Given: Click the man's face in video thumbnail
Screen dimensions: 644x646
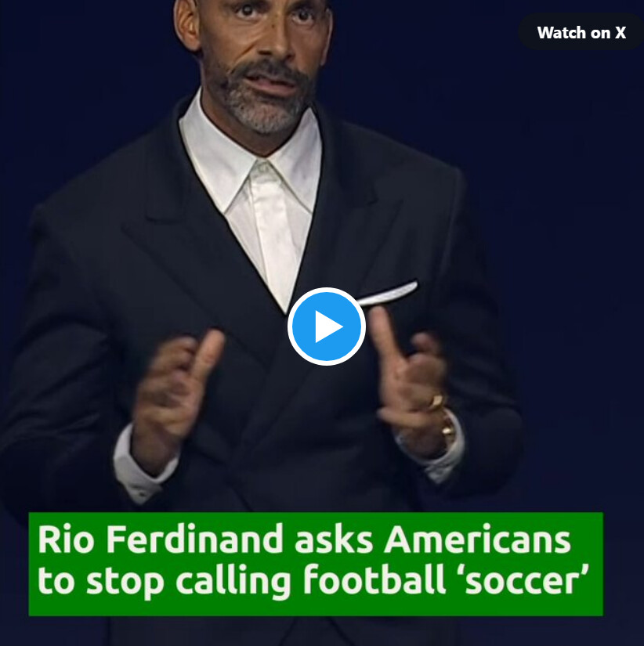Looking at the screenshot, I should point(261,62).
